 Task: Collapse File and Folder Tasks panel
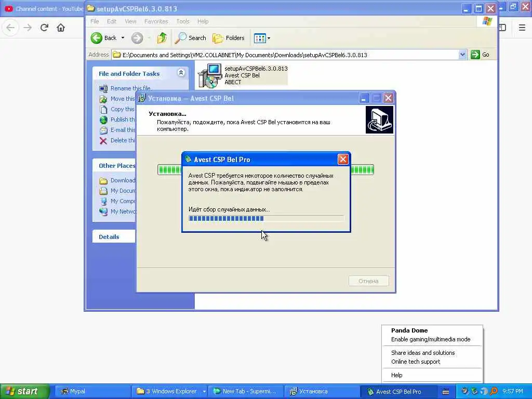tap(181, 73)
